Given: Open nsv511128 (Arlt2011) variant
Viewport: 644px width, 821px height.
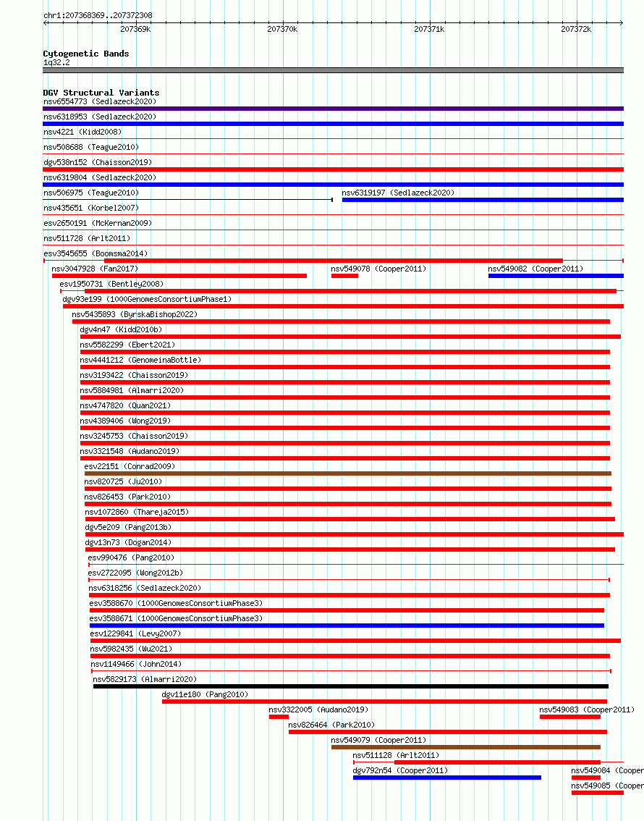Looking at the screenshot, I should pos(396,754).
